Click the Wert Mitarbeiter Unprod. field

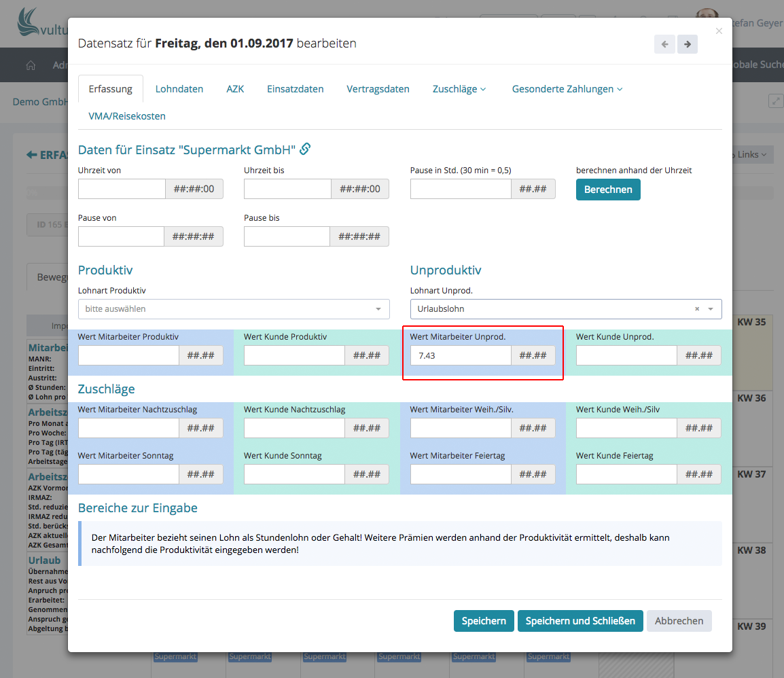461,355
